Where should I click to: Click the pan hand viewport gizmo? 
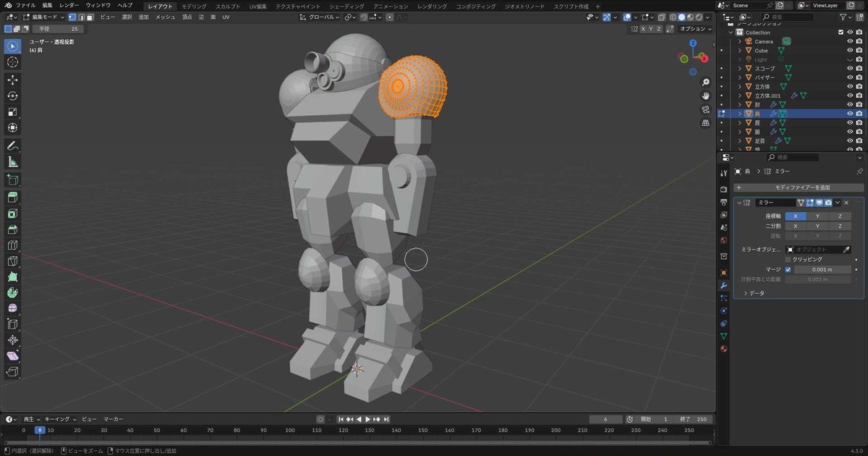point(706,96)
